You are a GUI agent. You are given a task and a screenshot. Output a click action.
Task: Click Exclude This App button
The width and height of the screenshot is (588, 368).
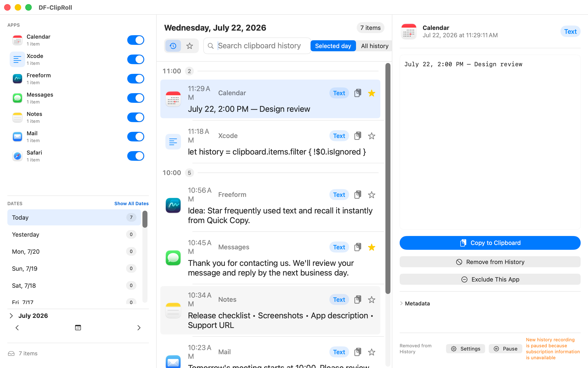[x=490, y=279]
